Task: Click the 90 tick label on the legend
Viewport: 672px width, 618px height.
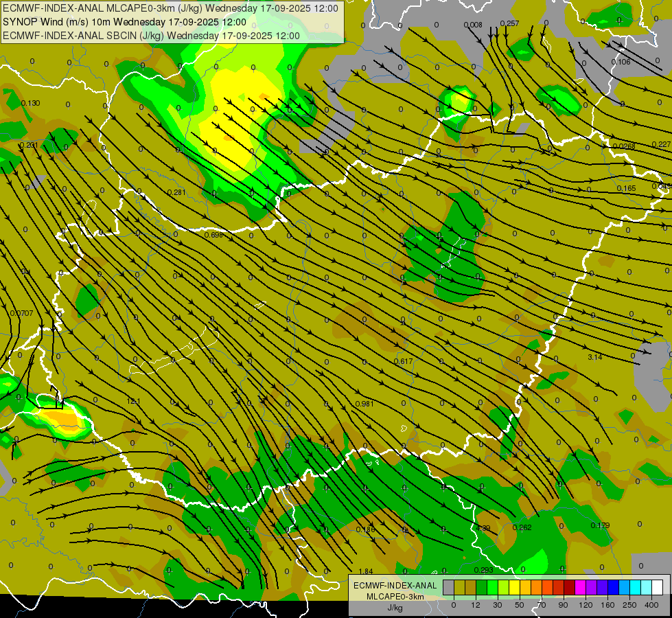Action: click(x=563, y=605)
